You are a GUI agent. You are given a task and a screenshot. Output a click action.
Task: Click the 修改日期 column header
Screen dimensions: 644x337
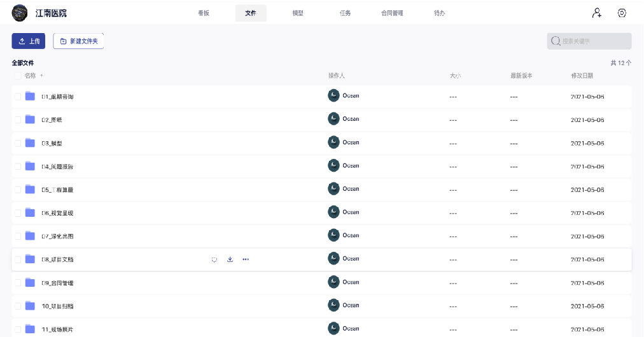click(582, 76)
